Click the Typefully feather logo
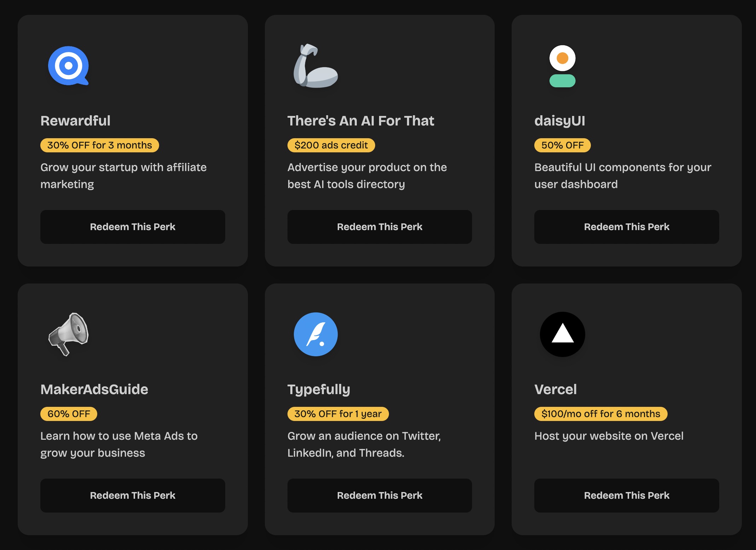The height and width of the screenshot is (550, 756). [315, 334]
